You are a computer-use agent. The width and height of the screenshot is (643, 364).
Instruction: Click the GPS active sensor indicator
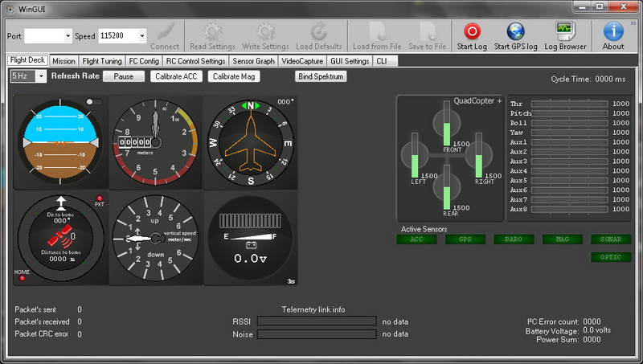(x=465, y=239)
